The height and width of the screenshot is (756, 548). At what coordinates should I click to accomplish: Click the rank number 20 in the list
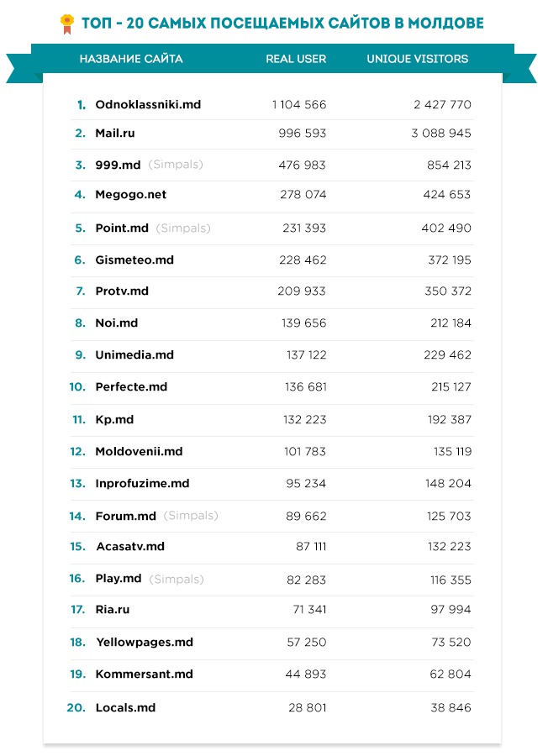click(76, 708)
